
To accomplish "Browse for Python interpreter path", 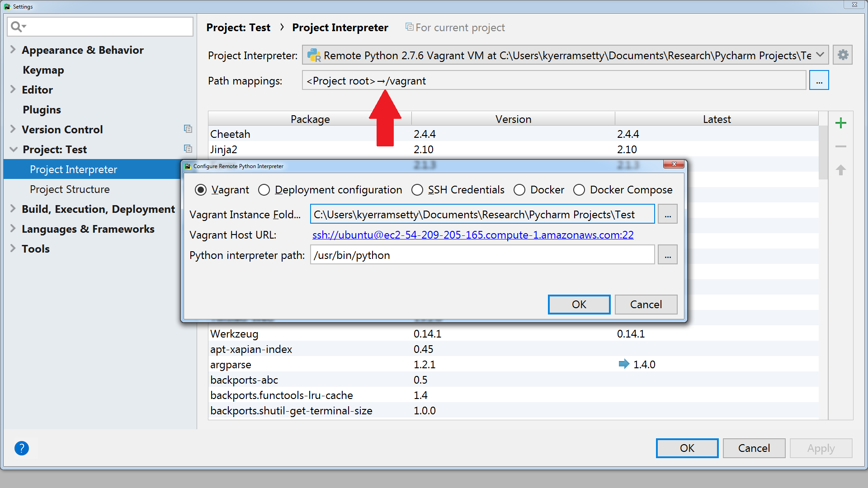I will click(x=667, y=255).
